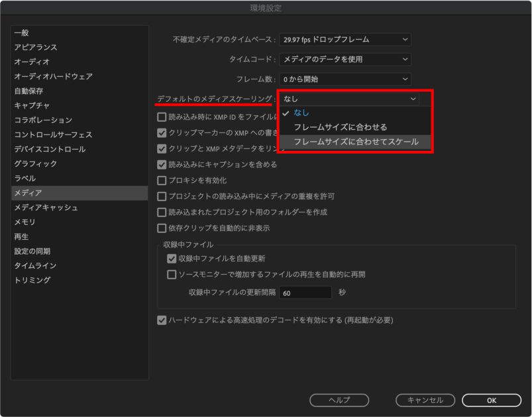Choose フレームサイズに合わせる from the dropdown list
Viewport: 532px width, 417px height.
(x=340, y=127)
